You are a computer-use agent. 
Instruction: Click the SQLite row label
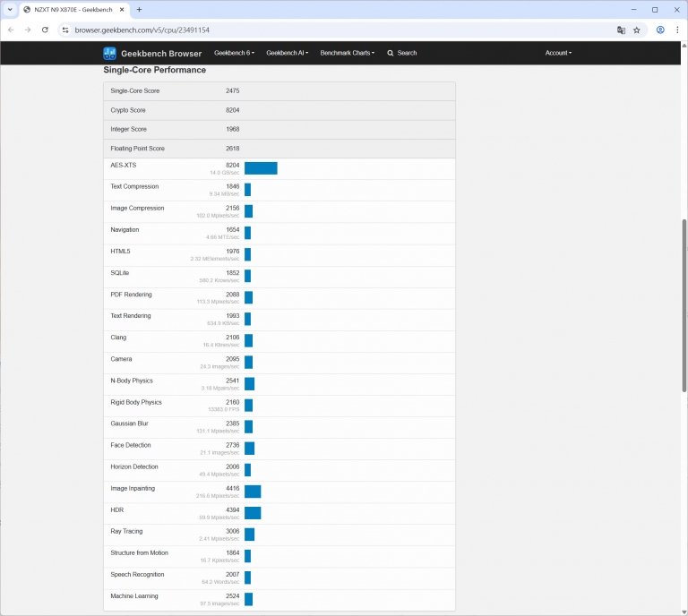pos(119,273)
